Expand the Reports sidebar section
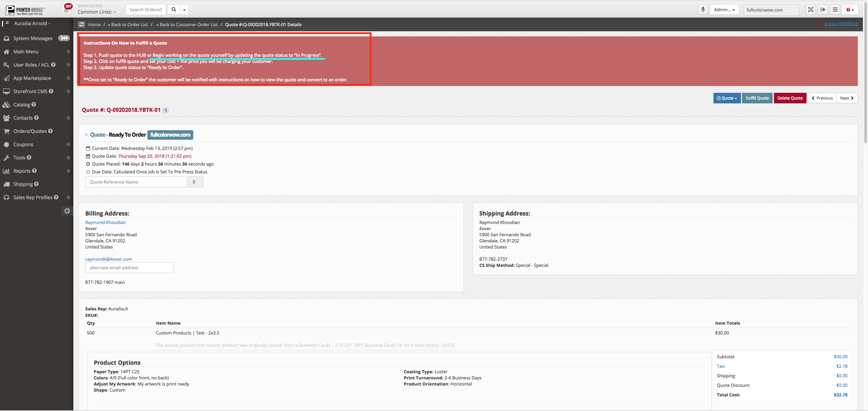 click(68, 171)
